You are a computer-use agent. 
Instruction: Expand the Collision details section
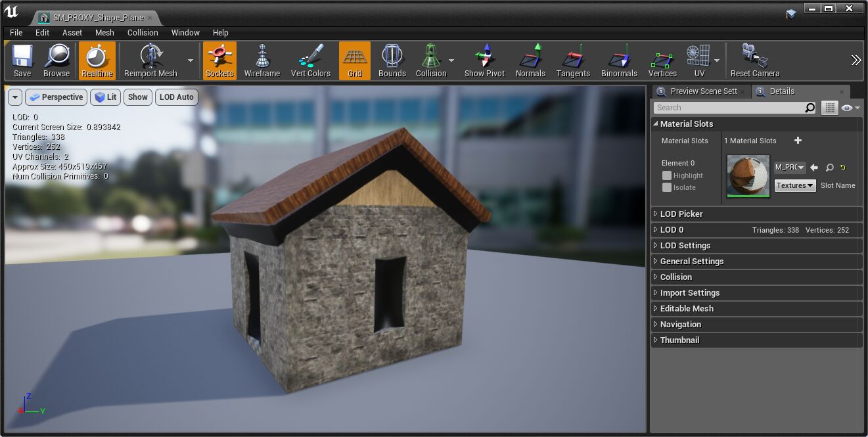pyautogui.click(x=675, y=277)
